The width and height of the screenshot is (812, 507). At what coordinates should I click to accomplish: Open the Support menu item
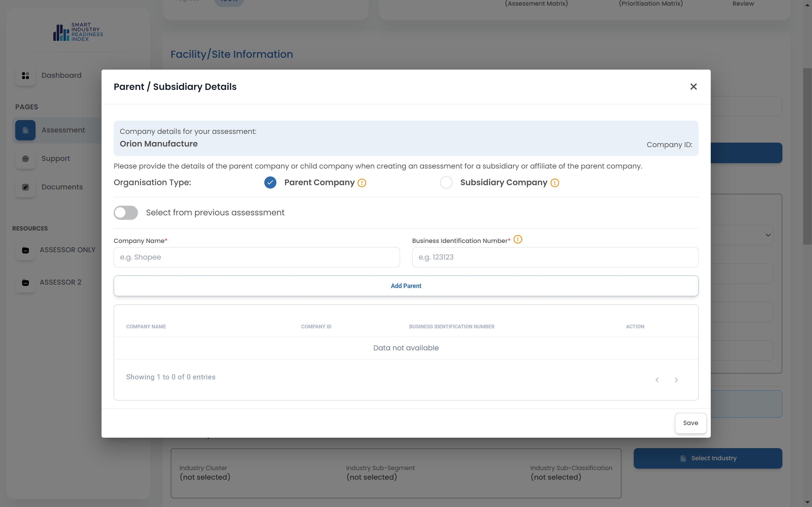pyautogui.click(x=56, y=159)
